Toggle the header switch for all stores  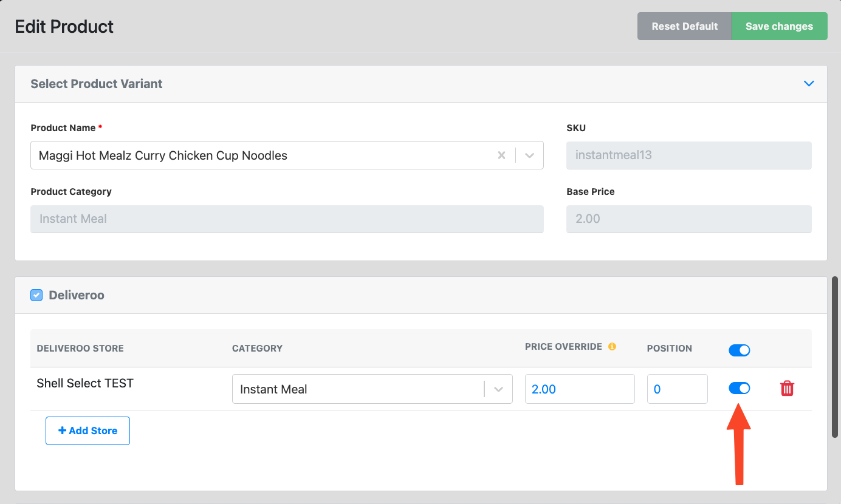tap(740, 350)
